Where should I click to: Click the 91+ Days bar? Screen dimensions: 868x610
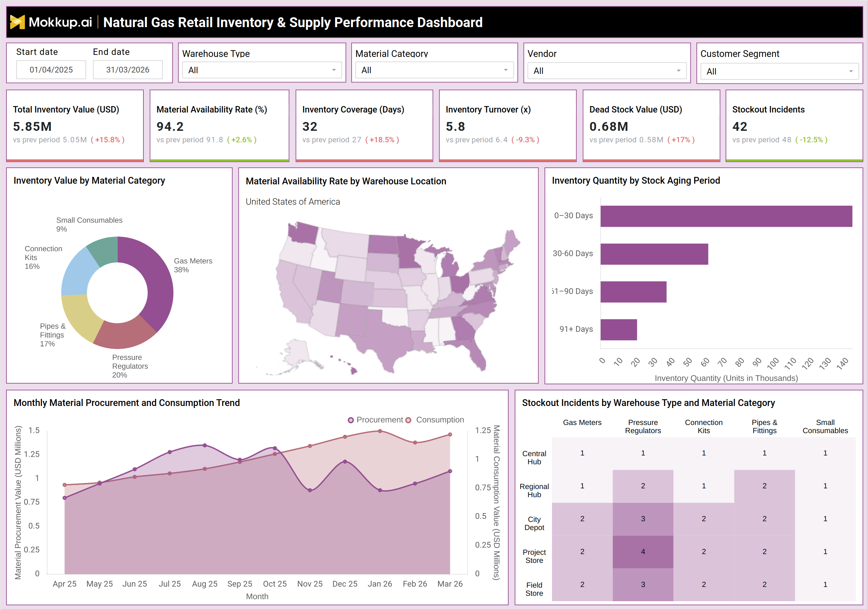[618, 329]
